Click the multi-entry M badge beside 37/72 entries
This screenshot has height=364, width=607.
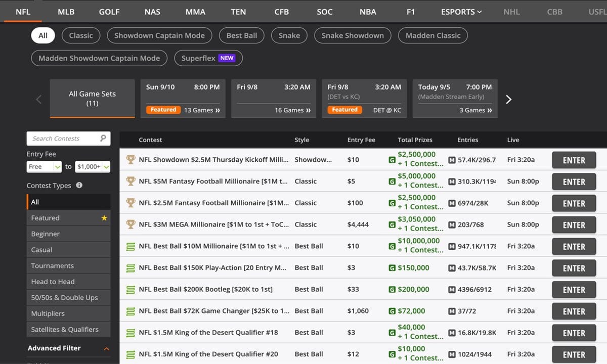coord(452,311)
